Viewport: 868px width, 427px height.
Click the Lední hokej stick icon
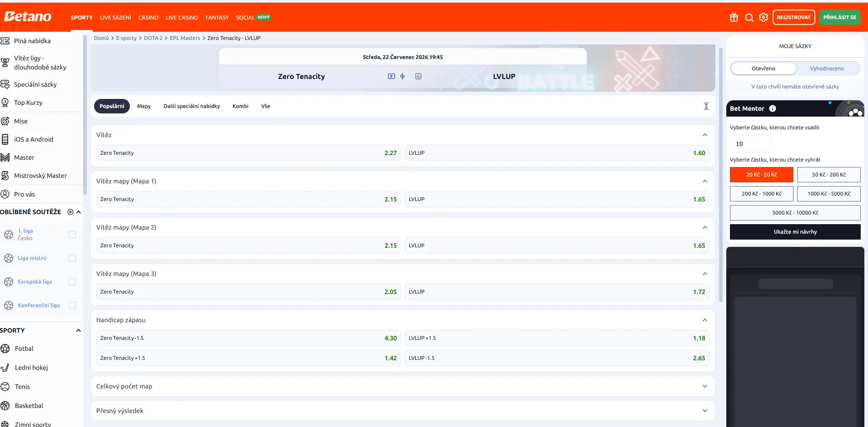pos(5,368)
